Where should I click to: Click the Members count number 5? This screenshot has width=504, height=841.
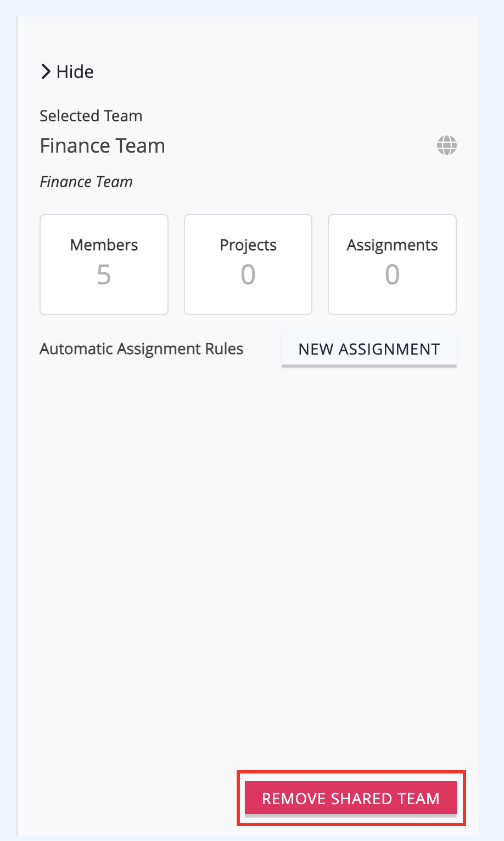tap(104, 274)
